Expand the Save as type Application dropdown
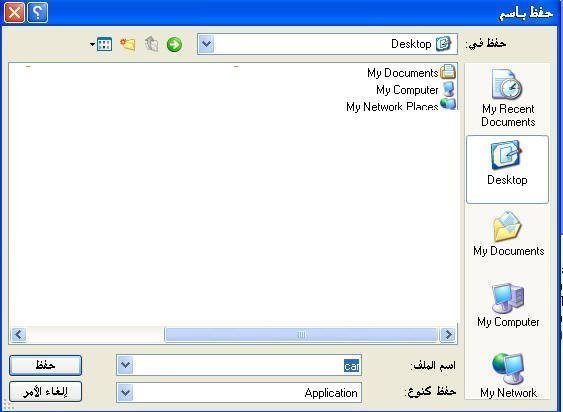The image size is (563, 412). click(x=125, y=392)
